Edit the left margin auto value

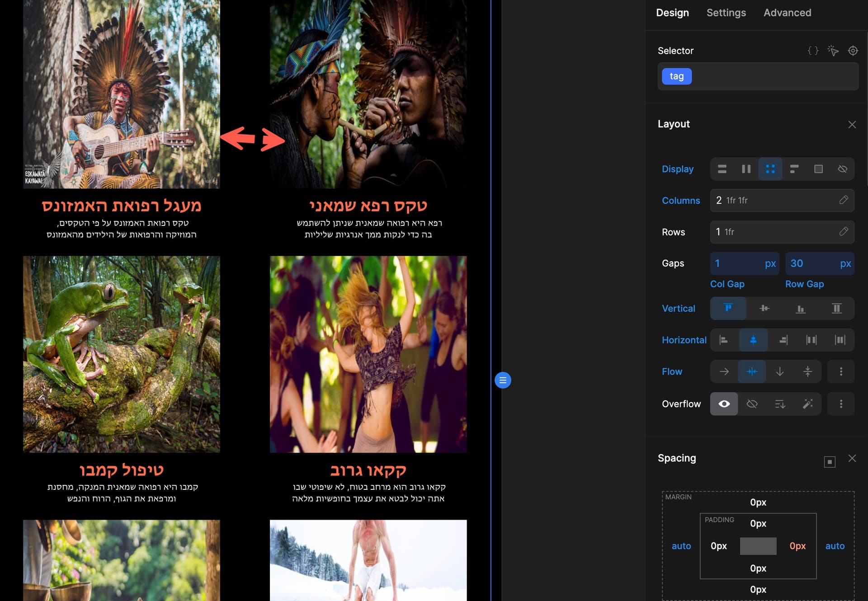click(681, 546)
